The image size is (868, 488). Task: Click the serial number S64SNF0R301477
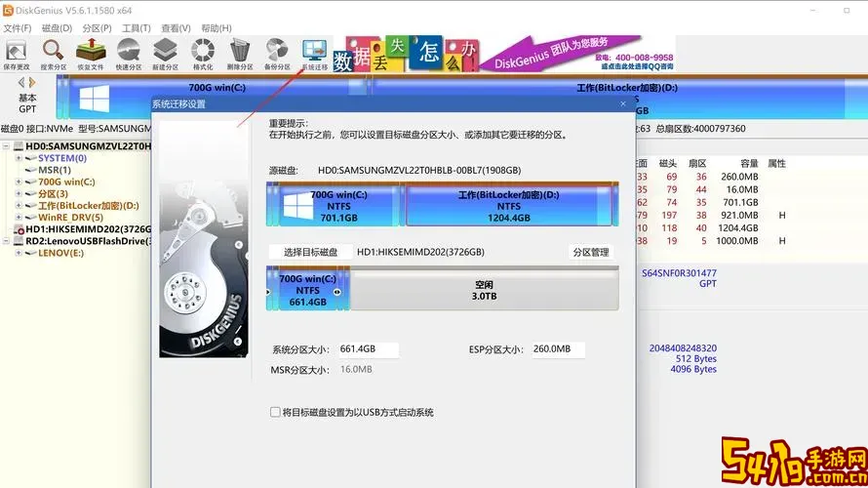pos(679,273)
